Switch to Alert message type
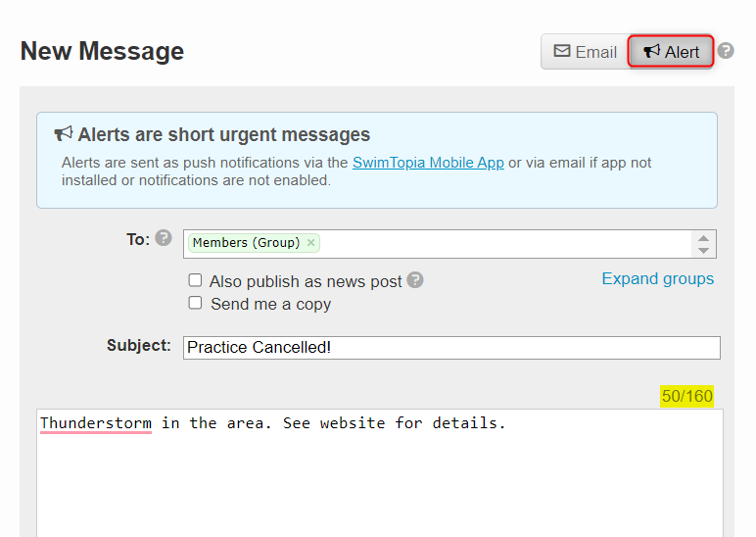Viewport: 756px width, 537px height. tap(671, 52)
